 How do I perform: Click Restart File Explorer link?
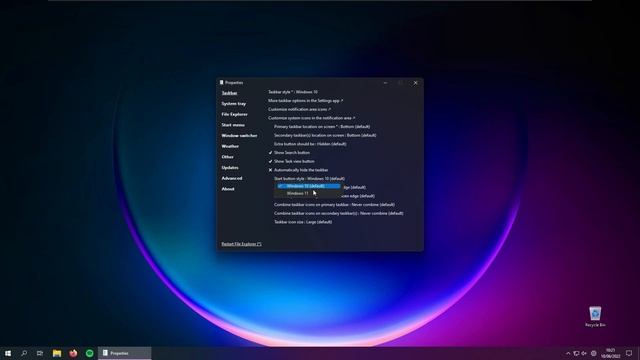[x=242, y=244]
